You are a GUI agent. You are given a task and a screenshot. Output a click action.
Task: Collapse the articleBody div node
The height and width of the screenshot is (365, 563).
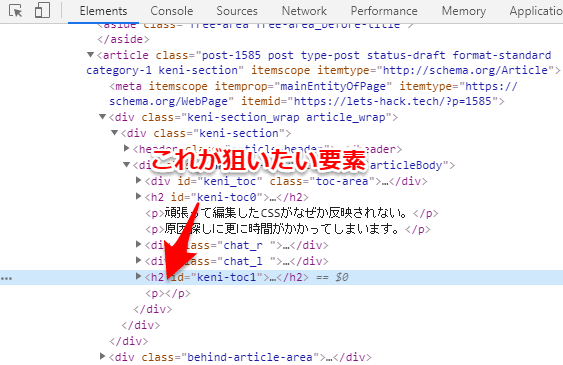click(126, 165)
